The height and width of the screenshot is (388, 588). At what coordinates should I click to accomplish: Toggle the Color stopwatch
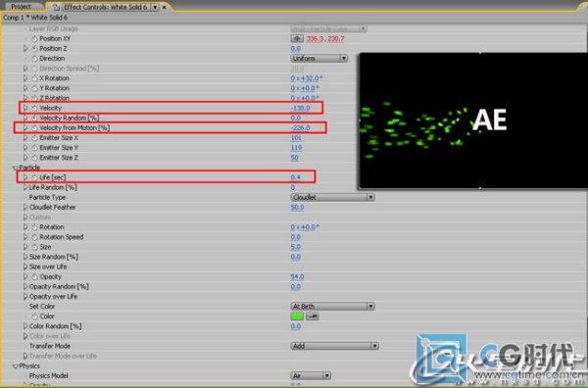[34, 316]
